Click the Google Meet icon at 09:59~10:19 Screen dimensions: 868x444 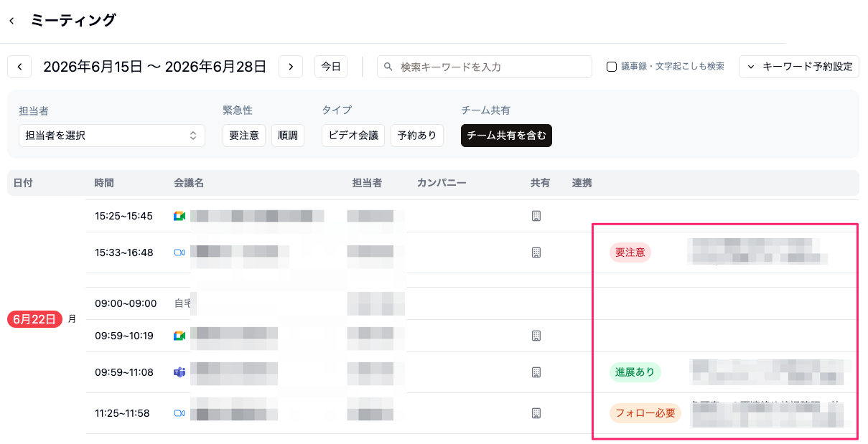[x=179, y=336]
